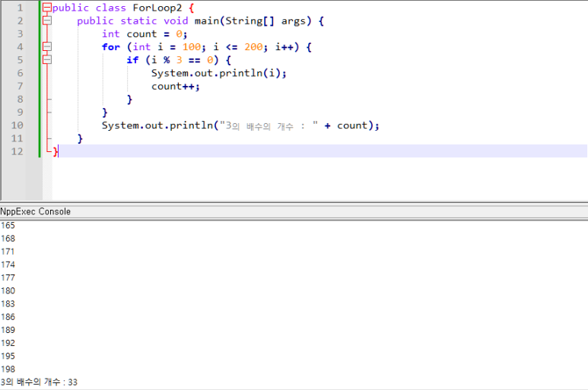Click line number 10 in margin
Image resolution: width=588 pixels, height=390 pixels.
tap(17, 125)
